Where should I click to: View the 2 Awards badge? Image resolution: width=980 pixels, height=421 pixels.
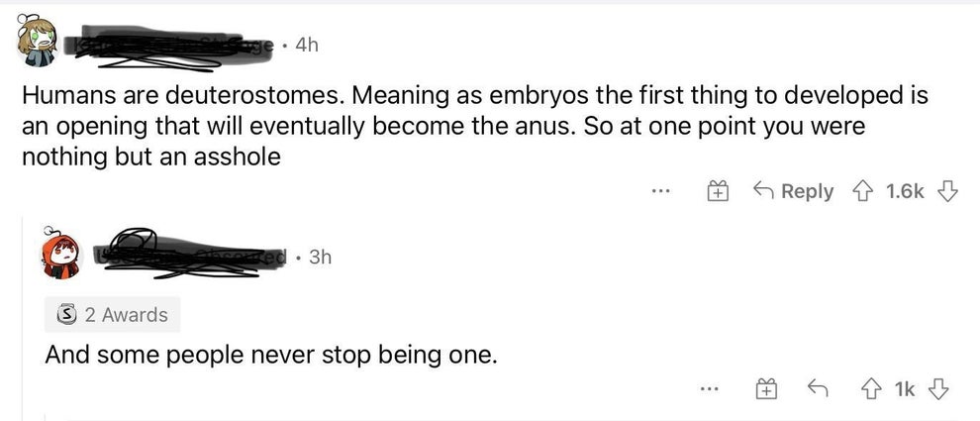tap(113, 315)
